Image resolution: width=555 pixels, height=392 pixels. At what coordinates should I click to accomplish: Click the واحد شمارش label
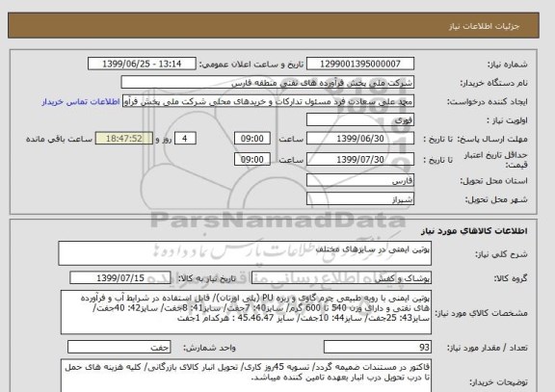point(209,348)
